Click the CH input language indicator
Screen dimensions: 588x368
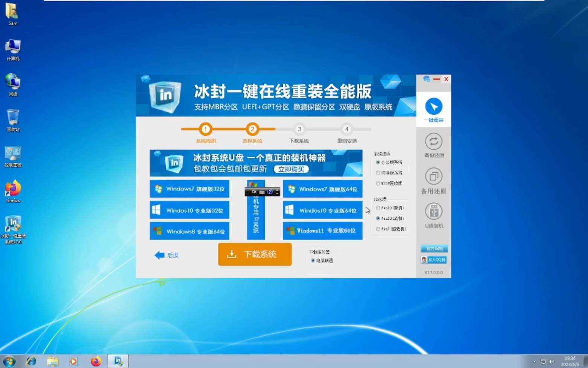click(254, 192)
